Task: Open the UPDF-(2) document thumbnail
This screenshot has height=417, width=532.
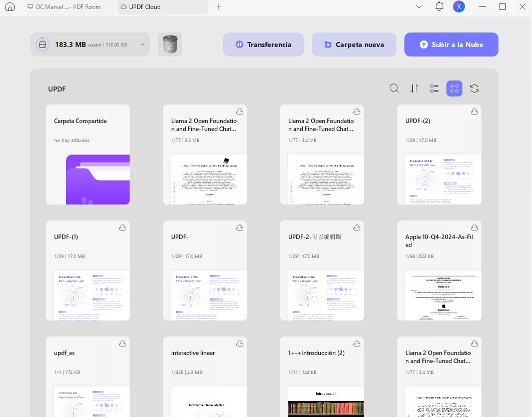Action: (x=443, y=179)
